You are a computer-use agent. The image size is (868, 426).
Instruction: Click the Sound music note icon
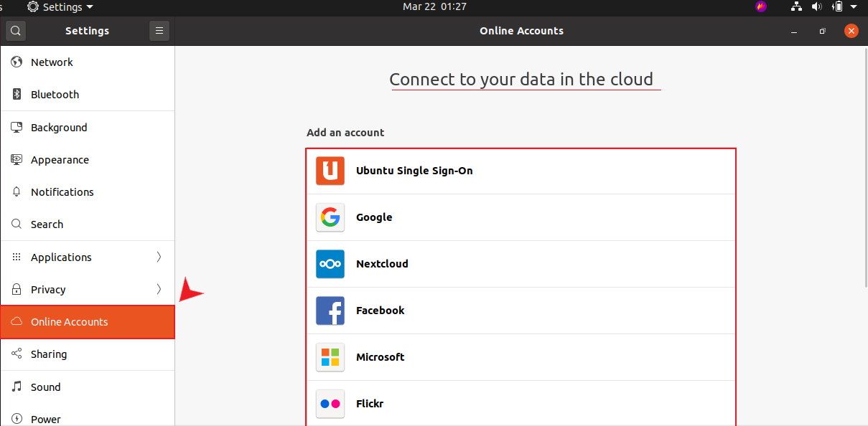click(17, 387)
